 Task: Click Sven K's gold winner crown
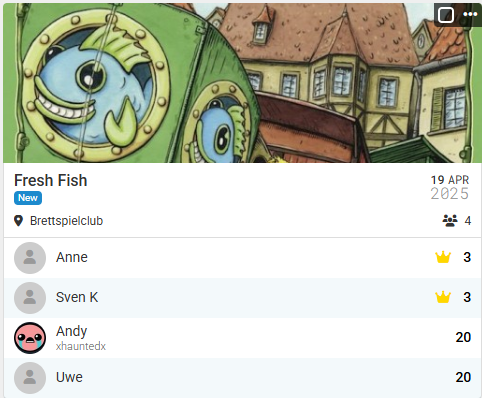coord(443,297)
